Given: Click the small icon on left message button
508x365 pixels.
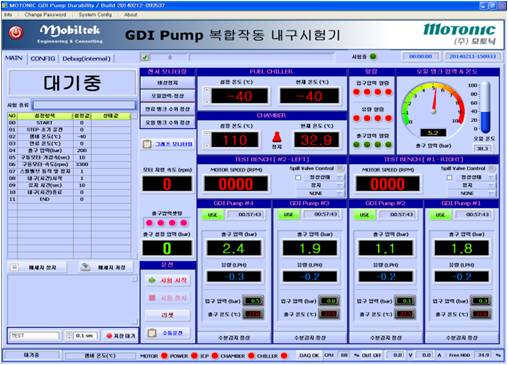Looking at the screenshot, I should (14, 267).
